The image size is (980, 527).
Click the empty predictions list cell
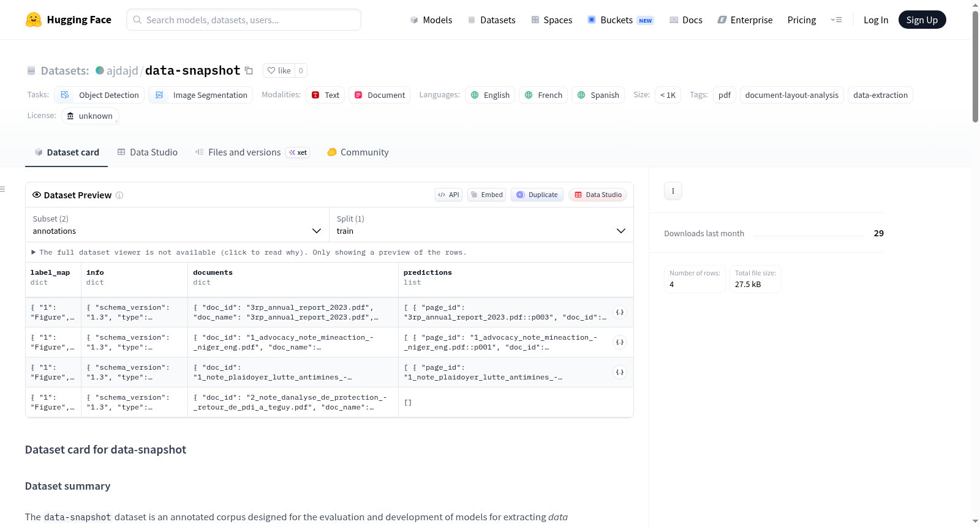[x=516, y=402]
